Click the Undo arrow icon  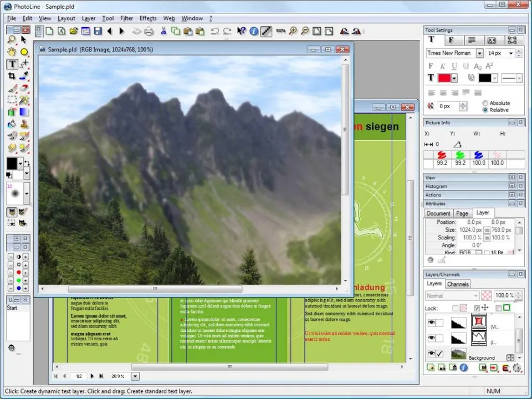pyautogui.click(x=214, y=32)
